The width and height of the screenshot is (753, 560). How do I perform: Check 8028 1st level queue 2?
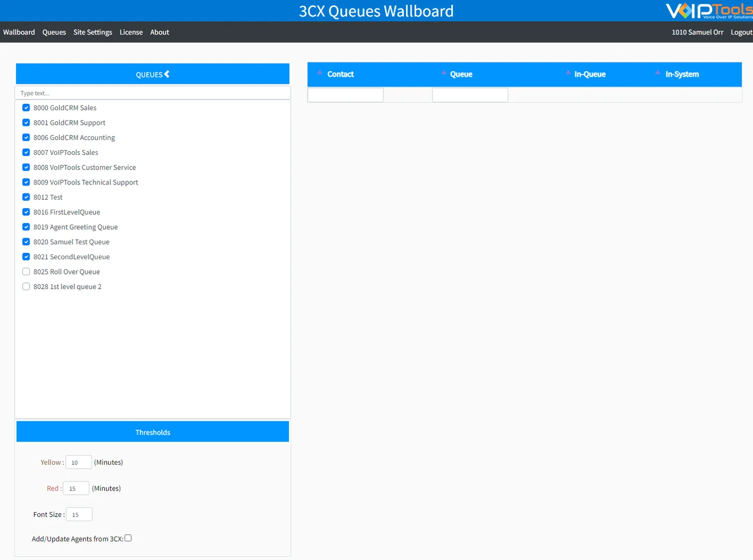click(x=26, y=286)
